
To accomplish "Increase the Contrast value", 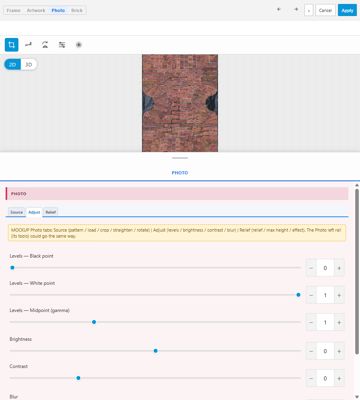I will (339, 379).
